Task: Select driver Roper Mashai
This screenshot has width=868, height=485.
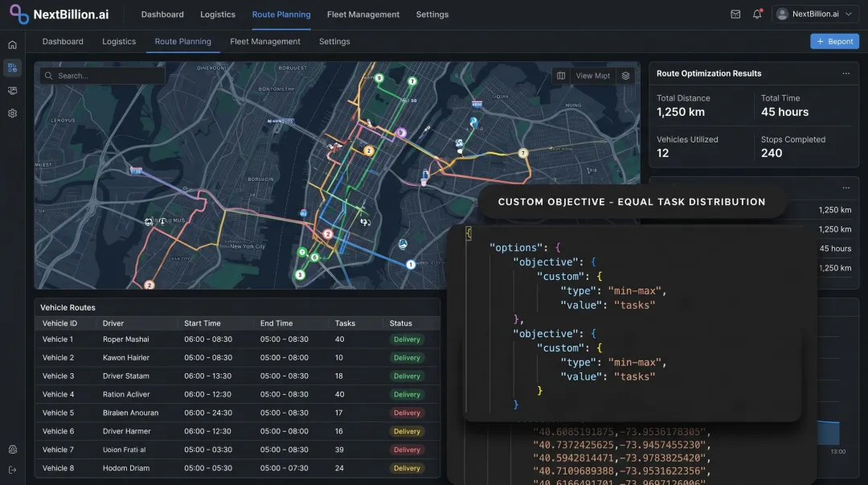Action: click(x=125, y=339)
